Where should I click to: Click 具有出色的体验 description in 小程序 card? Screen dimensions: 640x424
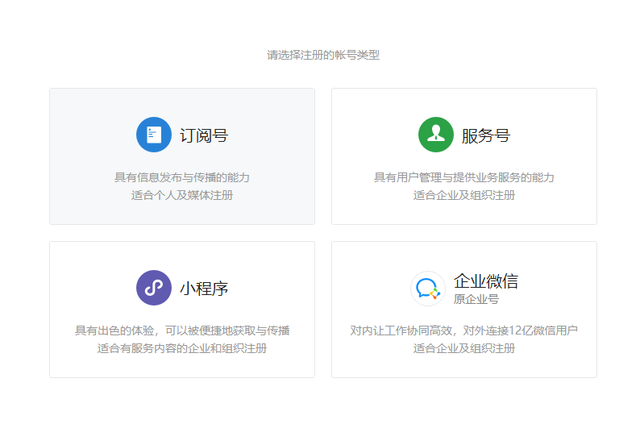coord(182,330)
